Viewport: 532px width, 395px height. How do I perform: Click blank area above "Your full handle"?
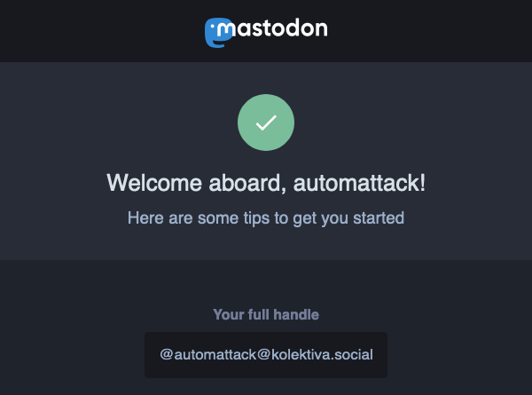tap(266, 283)
